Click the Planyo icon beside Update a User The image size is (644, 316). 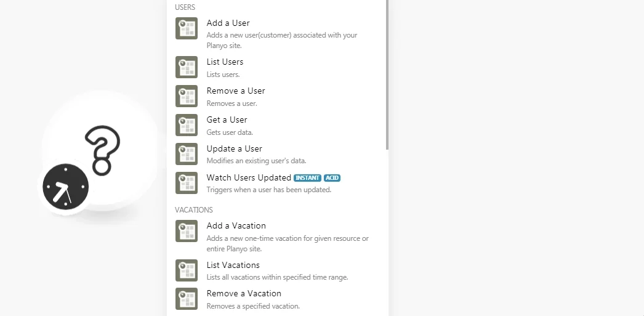point(187,154)
